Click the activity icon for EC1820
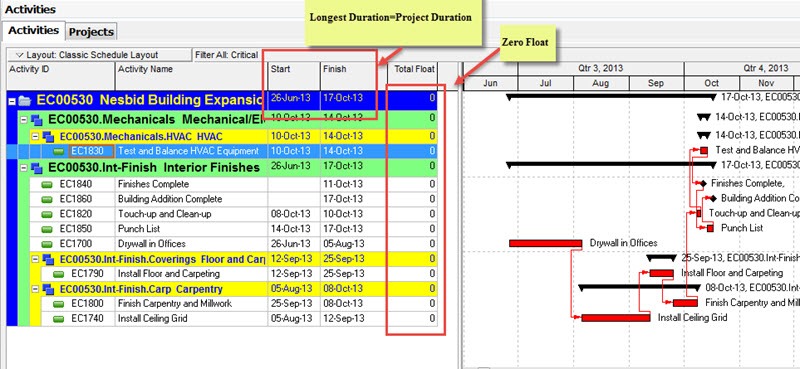The height and width of the screenshot is (369, 800). 47,214
